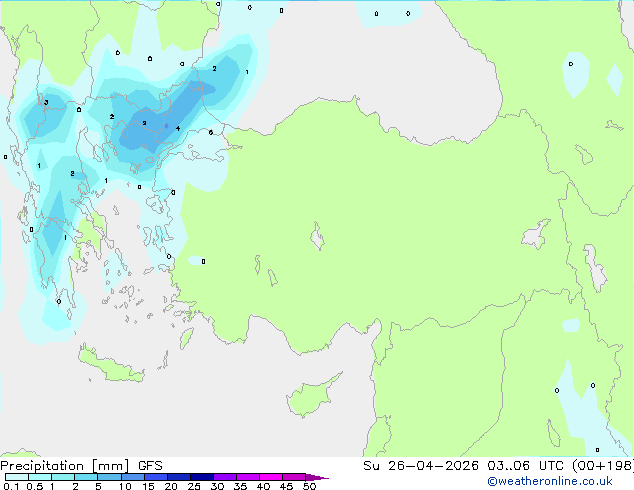Select the 40 to 45 mm magenta swatch
Viewport: 634px width, 490px height.
pyautogui.click(x=271, y=477)
